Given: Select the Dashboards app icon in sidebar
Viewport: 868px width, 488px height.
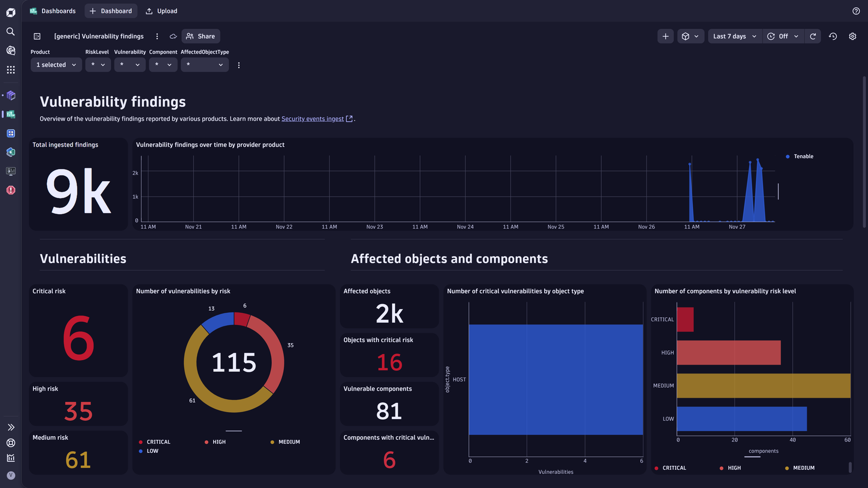Looking at the screenshot, I should [x=11, y=114].
